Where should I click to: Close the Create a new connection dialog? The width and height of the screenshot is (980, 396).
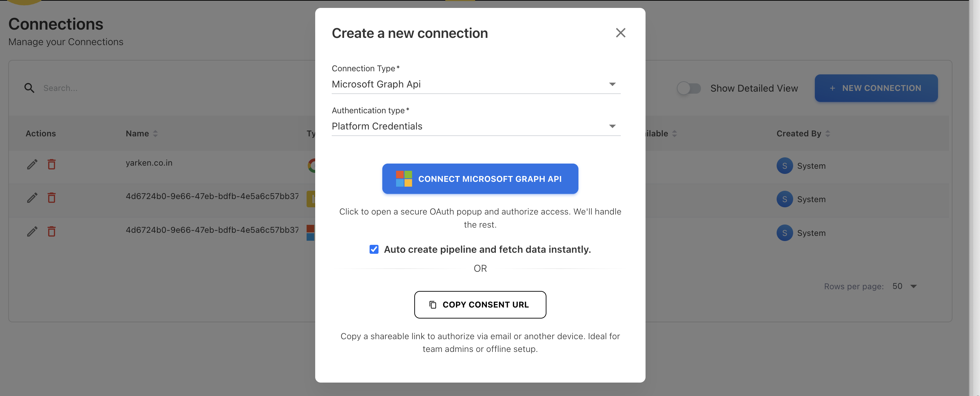pyautogui.click(x=620, y=33)
